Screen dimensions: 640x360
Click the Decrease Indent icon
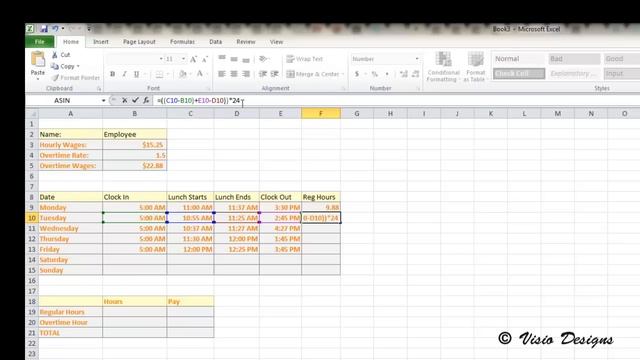[x=263, y=74]
